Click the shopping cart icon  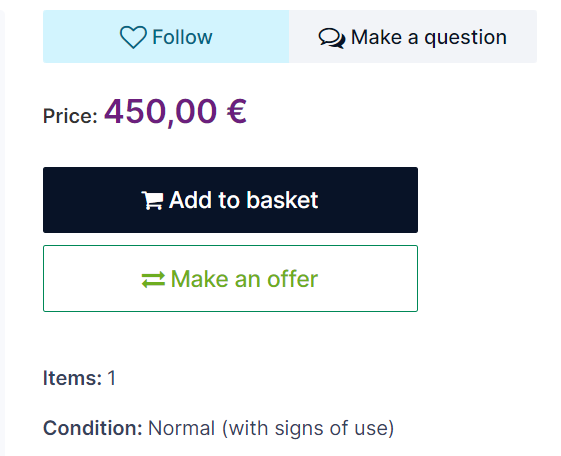(152, 200)
